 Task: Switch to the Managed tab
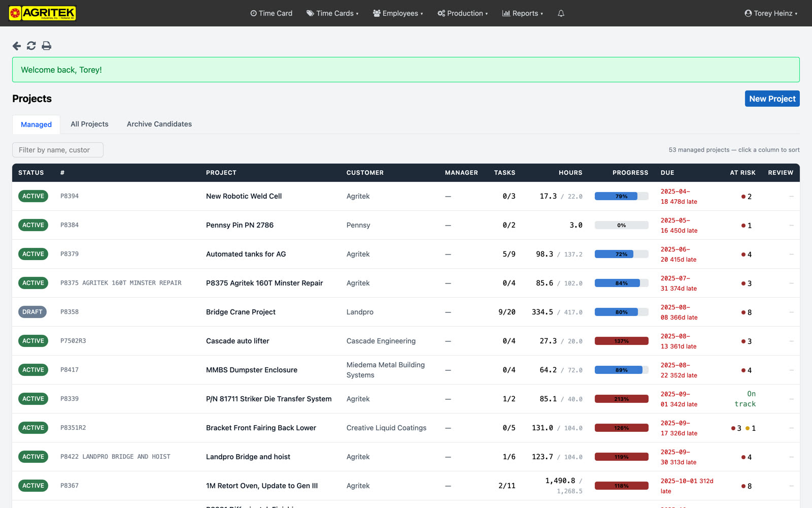(36, 124)
